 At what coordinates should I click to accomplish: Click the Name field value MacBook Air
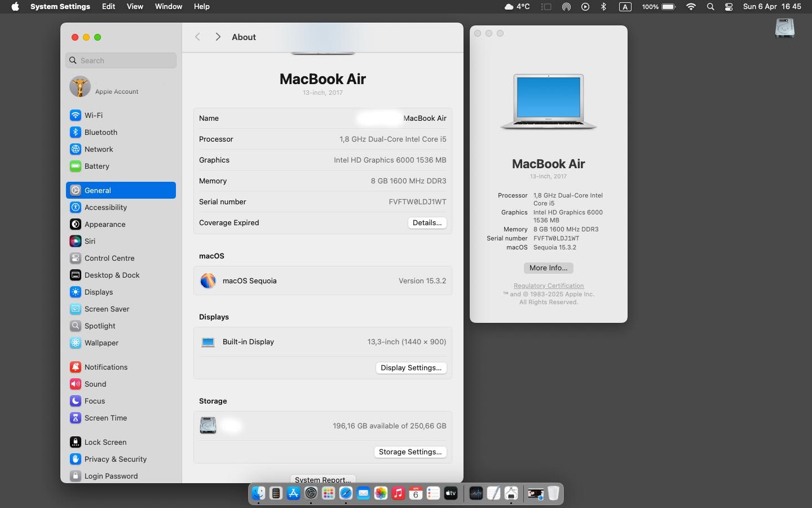pyautogui.click(x=425, y=118)
